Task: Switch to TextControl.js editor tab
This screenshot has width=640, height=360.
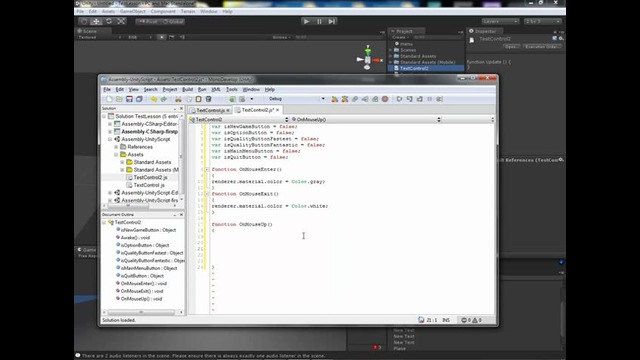Action: (210, 110)
